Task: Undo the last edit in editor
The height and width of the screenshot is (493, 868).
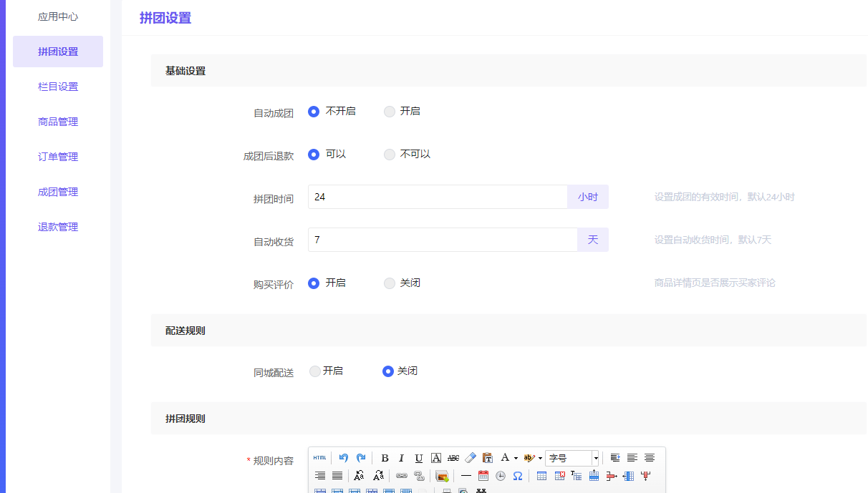Action: tap(344, 458)
